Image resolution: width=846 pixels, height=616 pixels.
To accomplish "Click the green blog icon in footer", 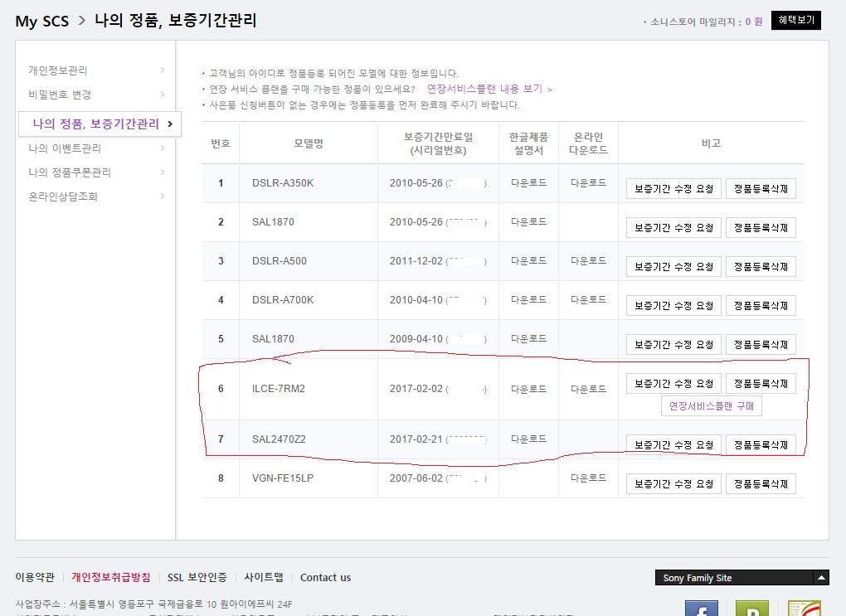I will pyautogui.click(x=752, y=609).
